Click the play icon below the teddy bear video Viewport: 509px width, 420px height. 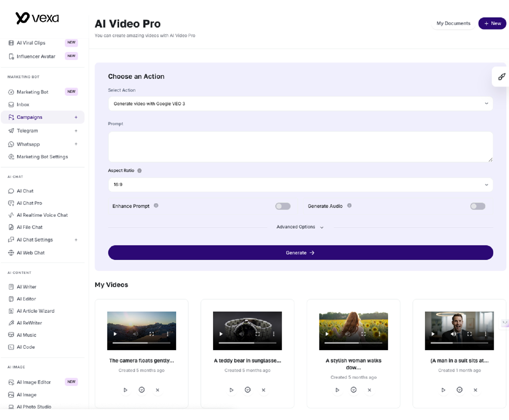coord(231,390)
